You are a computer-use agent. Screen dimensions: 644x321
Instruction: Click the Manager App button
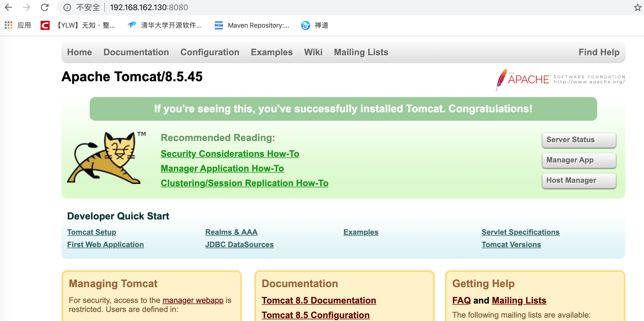pos(579,160)
